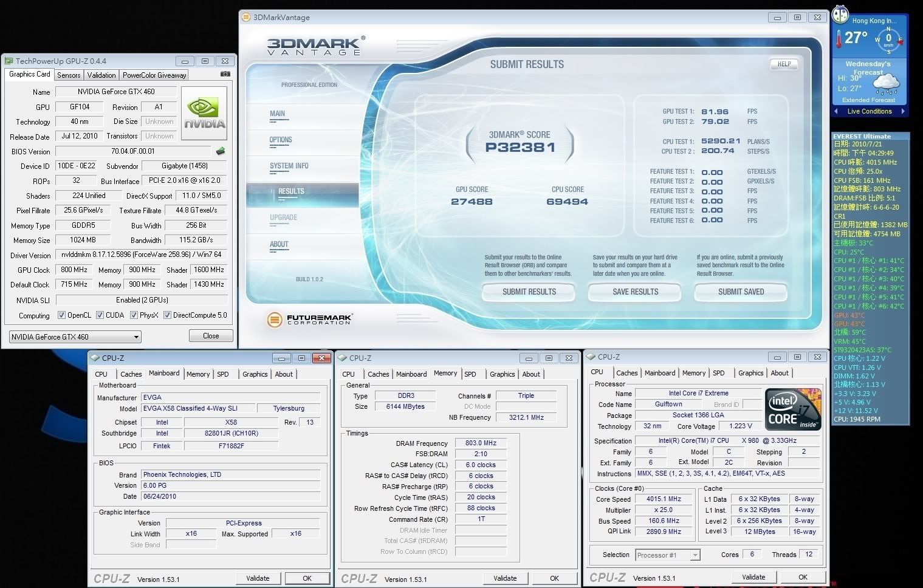Switch to Sensors tab in GPU-Z
The height and width of the screenshot is (588, 923).
coord(69,75)
